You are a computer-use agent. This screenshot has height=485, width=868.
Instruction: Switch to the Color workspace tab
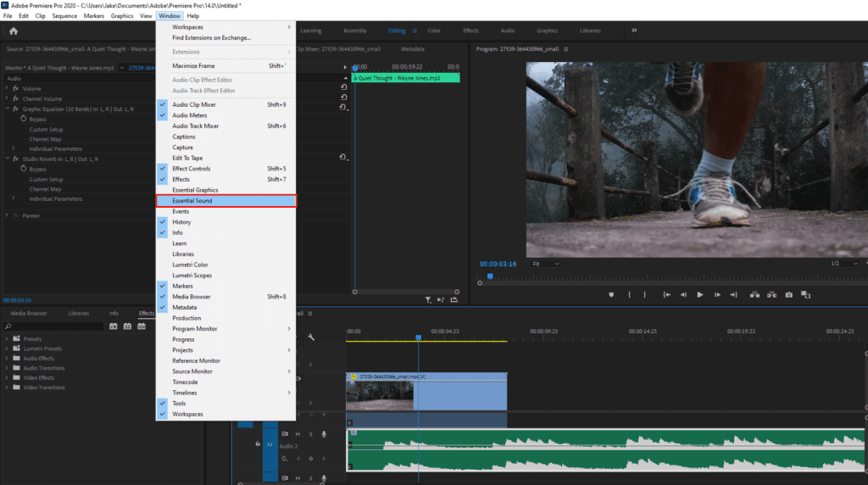434,31
